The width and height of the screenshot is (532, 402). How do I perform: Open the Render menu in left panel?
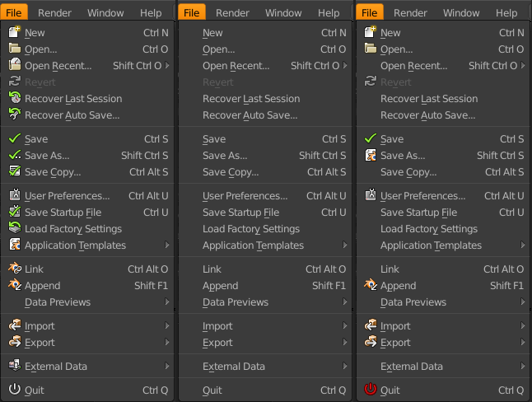[54, 13]
